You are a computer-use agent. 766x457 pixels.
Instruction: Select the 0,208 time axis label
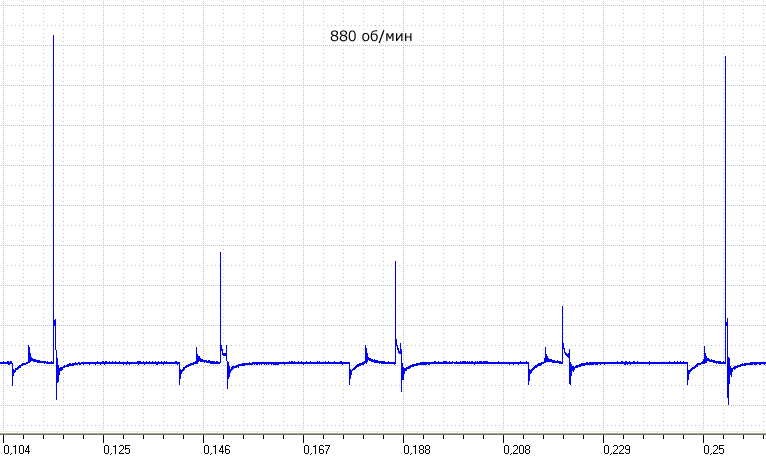point(517,449)
